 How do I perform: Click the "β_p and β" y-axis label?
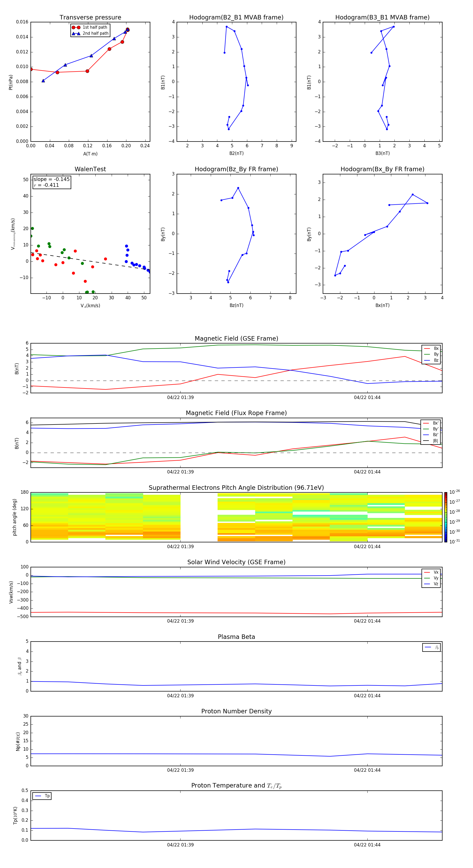(19, 667)
